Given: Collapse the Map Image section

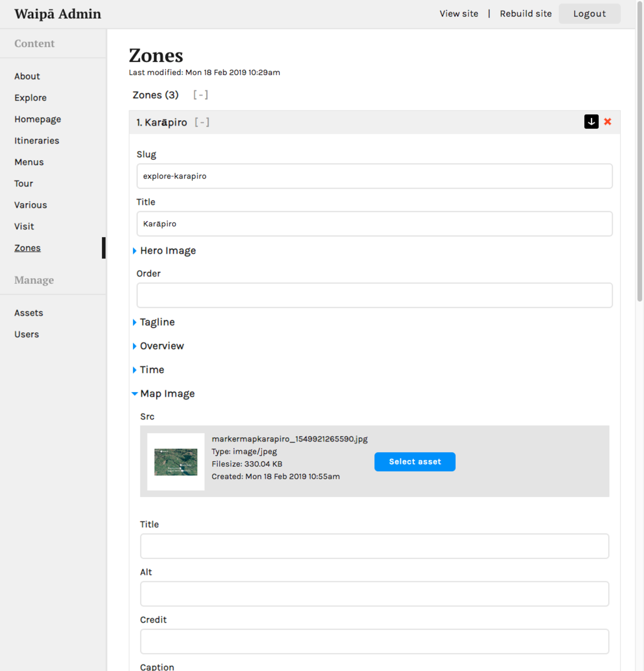Looking at the screenshot, I should (166, 394).
